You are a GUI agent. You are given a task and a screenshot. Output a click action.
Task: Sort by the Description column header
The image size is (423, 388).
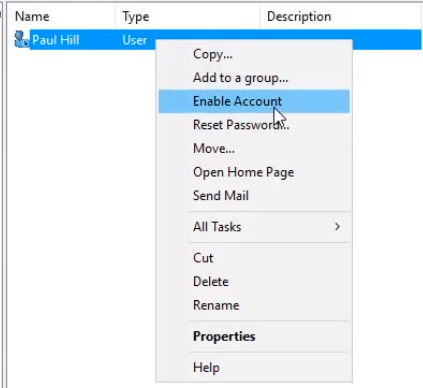(x=299, y=16)
